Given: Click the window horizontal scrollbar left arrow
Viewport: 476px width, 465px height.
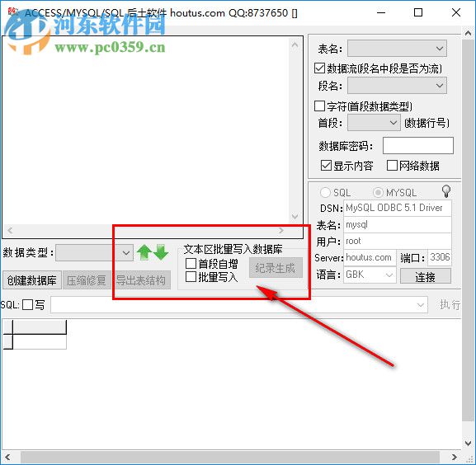Looking at the screenshot, I should 7,457.
